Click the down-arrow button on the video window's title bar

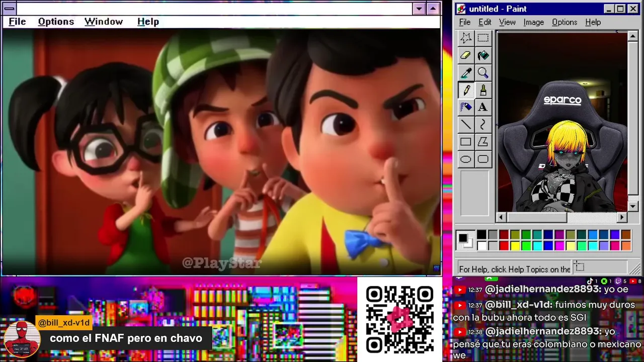click(x=419, y=9)
